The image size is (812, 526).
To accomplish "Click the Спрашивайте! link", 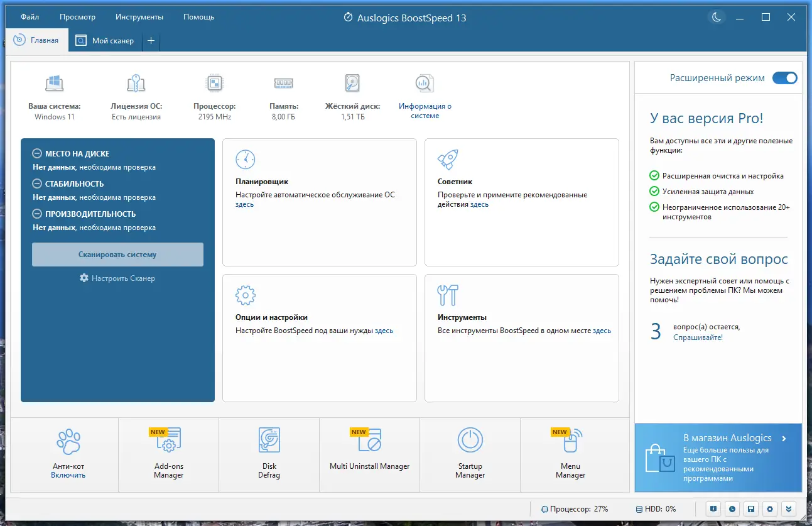I will [698, 337].
